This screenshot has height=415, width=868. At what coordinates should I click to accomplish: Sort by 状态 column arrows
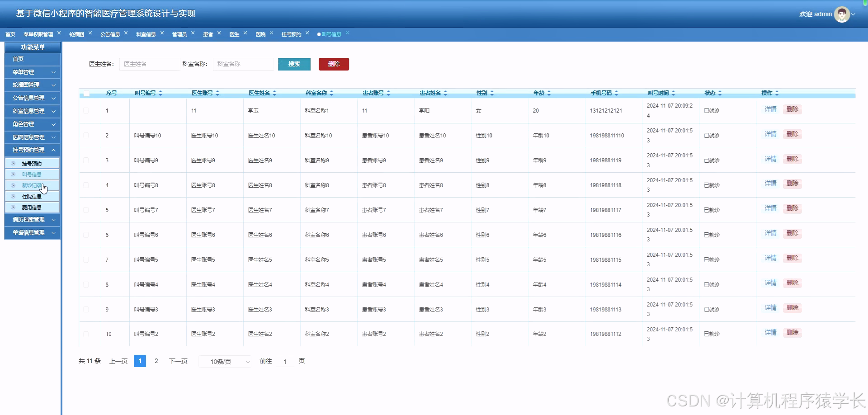pyautogui.click(x=720, y=93)
